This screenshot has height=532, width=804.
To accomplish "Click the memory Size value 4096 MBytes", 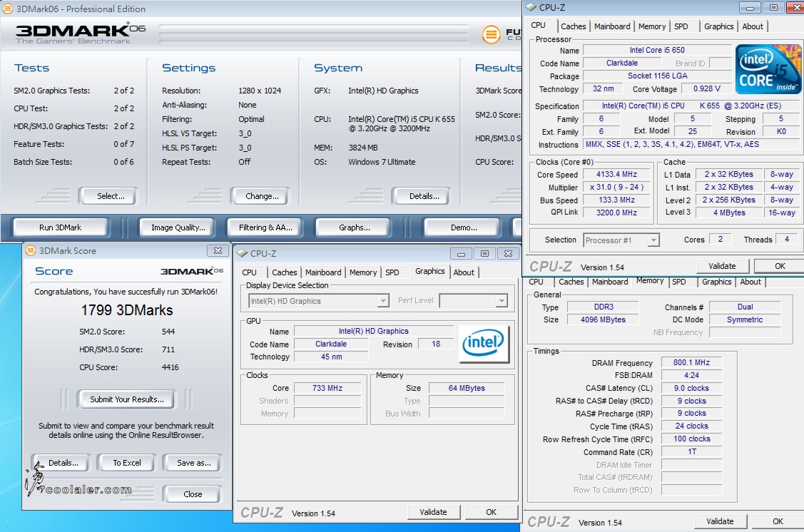I will point(603,319).
